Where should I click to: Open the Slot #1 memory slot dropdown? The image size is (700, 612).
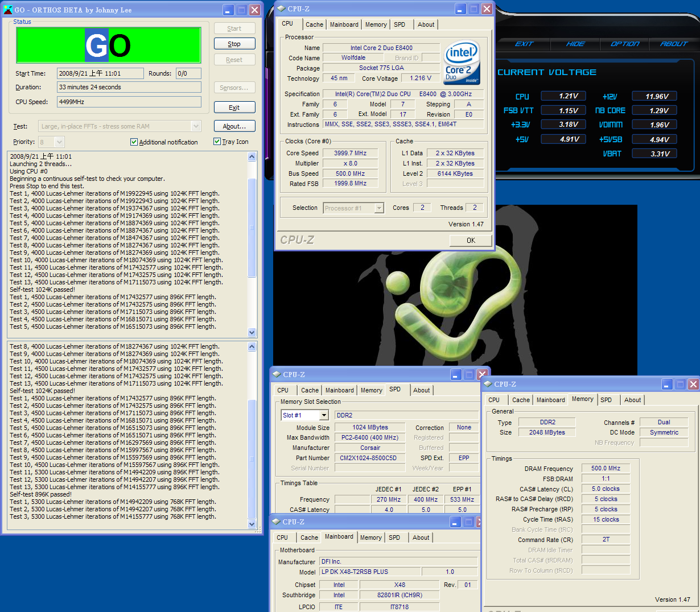(324, 416)
